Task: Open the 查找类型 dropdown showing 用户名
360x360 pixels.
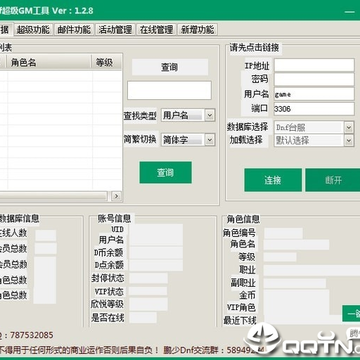Action: coord(188,115)
